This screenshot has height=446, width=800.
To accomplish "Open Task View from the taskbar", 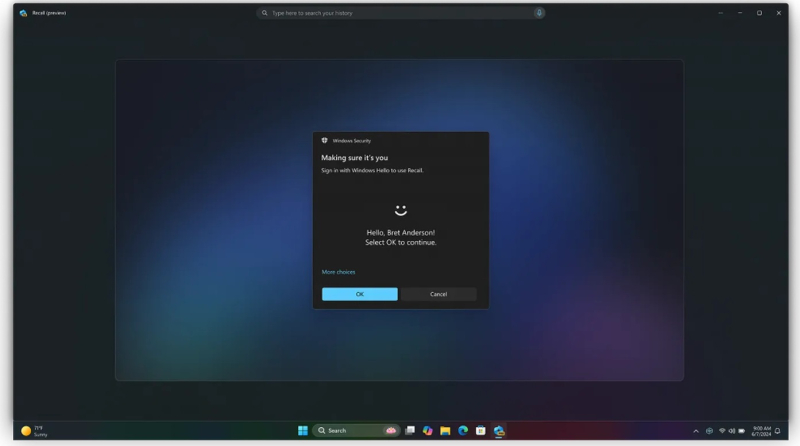I will pyautogui.click(x=410, y=431).
